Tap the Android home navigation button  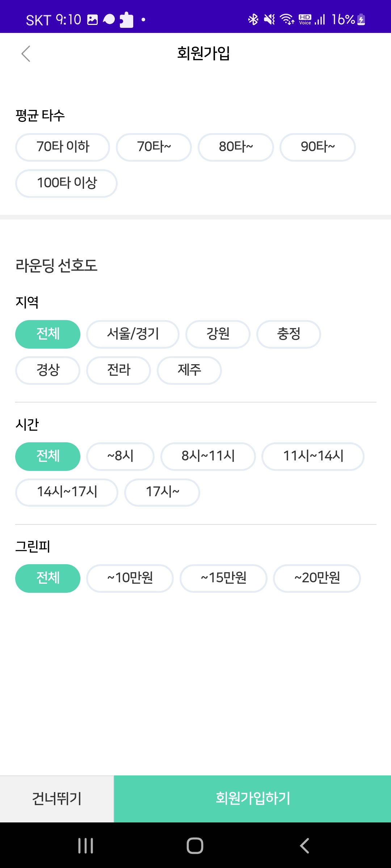pos(195,846)
